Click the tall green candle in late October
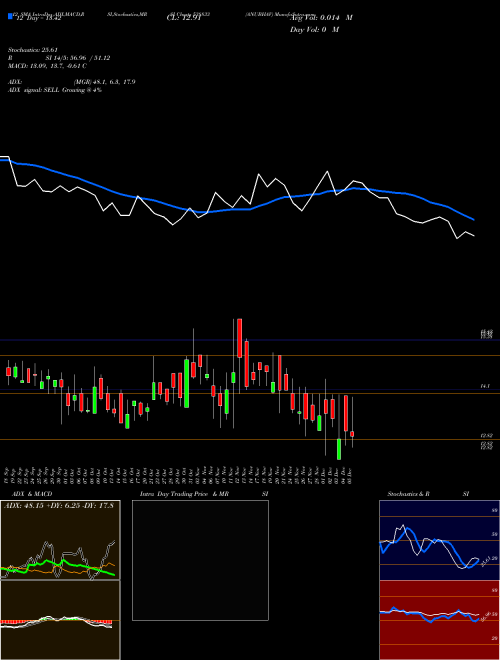This screenshot has width=500, height=660. (x=186, y=383)
